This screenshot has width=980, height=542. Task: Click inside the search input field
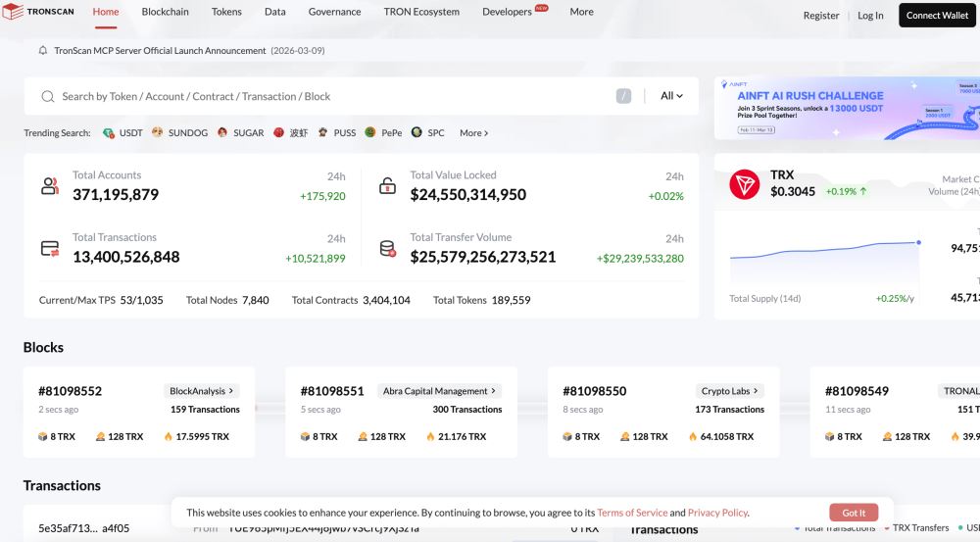click(331, 96)
